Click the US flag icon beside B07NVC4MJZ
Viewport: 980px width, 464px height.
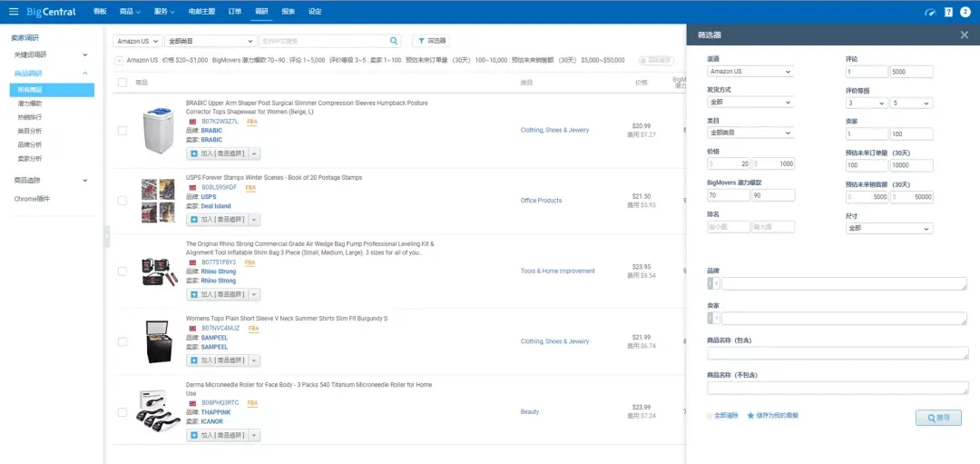point(192,329)
